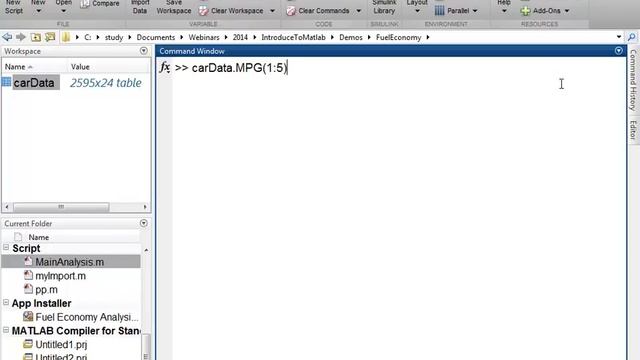Click the folder icon in address bar
The width and height of the screenshot is (640, 360).
point(66,38)
